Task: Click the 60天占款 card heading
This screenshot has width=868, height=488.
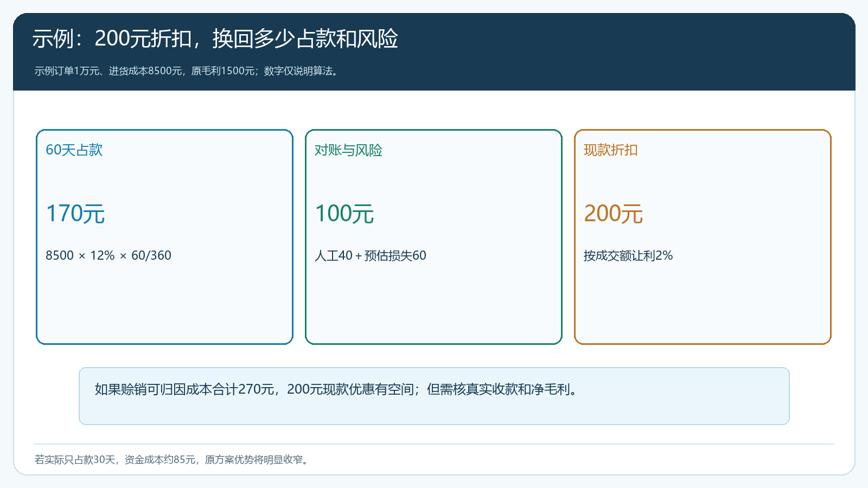Action: 74,150
